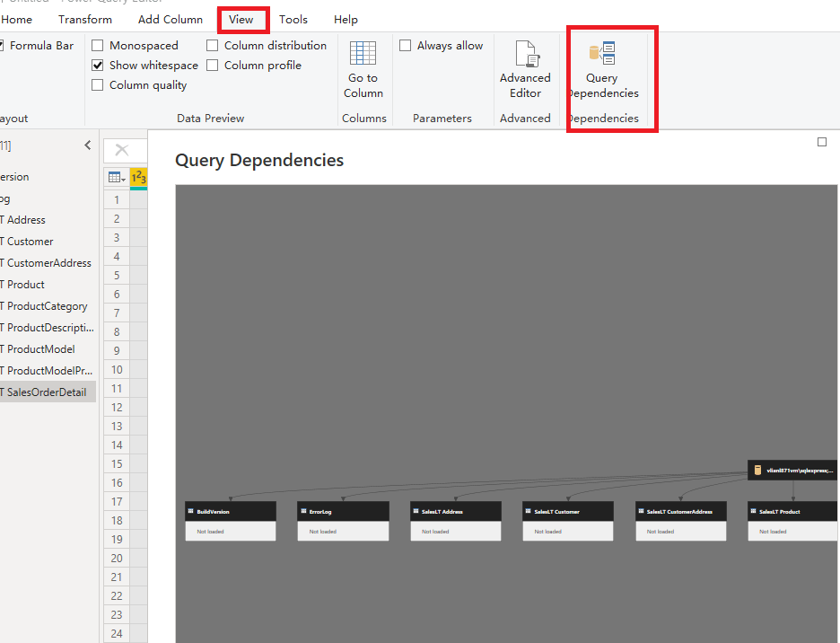
Task: Uncheck Show whitespace option
Action: [98, 66]
